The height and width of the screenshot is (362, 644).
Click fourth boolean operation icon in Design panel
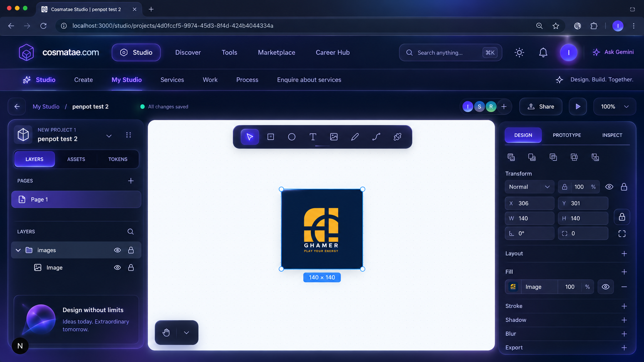click(x=574, y=157)
